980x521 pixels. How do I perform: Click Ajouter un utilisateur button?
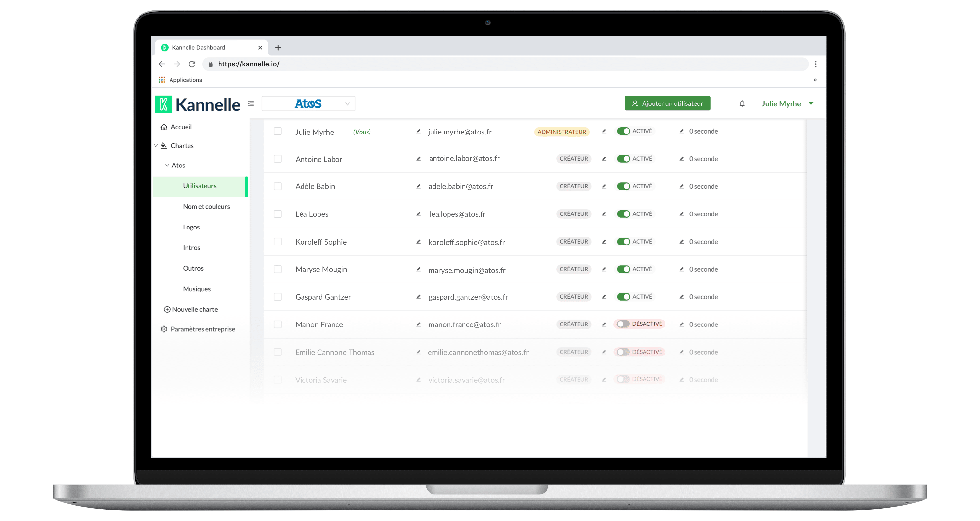(667, 103)
